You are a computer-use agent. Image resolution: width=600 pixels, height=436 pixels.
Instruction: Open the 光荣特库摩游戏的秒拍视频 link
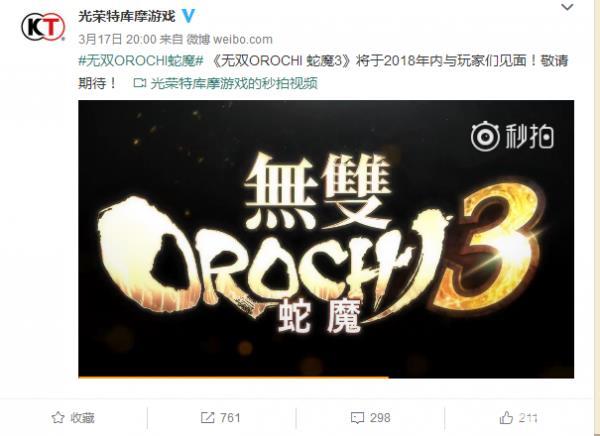click(x=234, y=83)
